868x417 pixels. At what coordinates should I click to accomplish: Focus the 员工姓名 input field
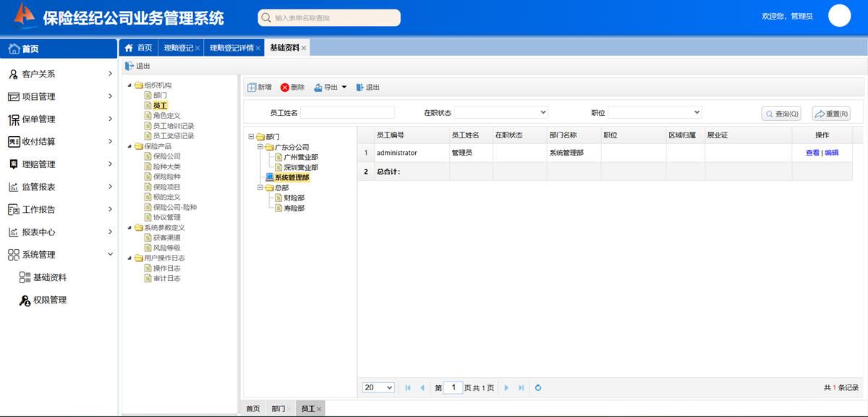click(347, 112)
